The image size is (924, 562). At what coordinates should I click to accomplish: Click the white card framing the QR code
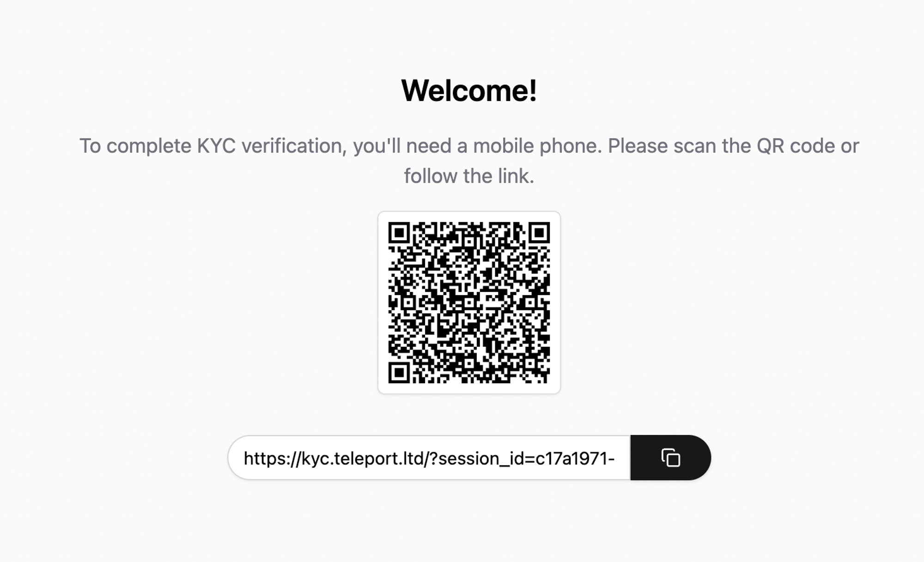click(x=469, y=302)
